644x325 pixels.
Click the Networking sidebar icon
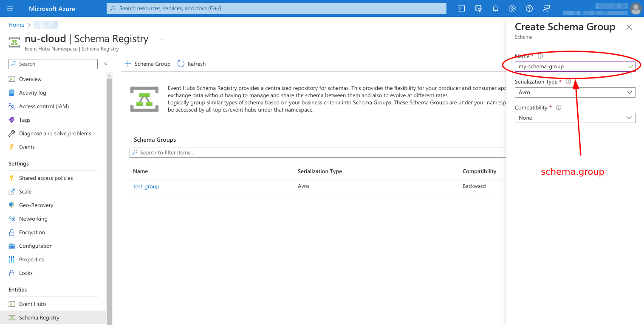click(x=12, y=219)
